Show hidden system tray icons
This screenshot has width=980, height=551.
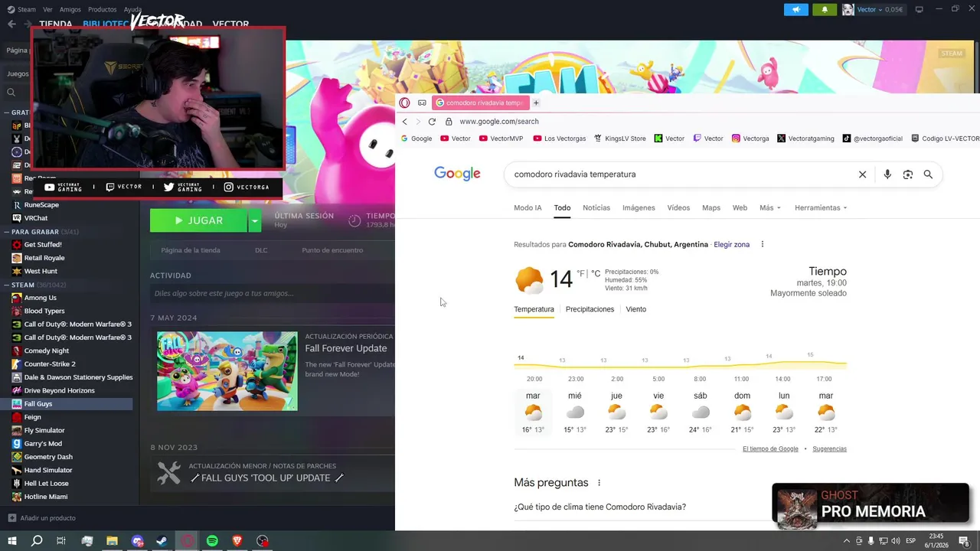tap(846, 541)
